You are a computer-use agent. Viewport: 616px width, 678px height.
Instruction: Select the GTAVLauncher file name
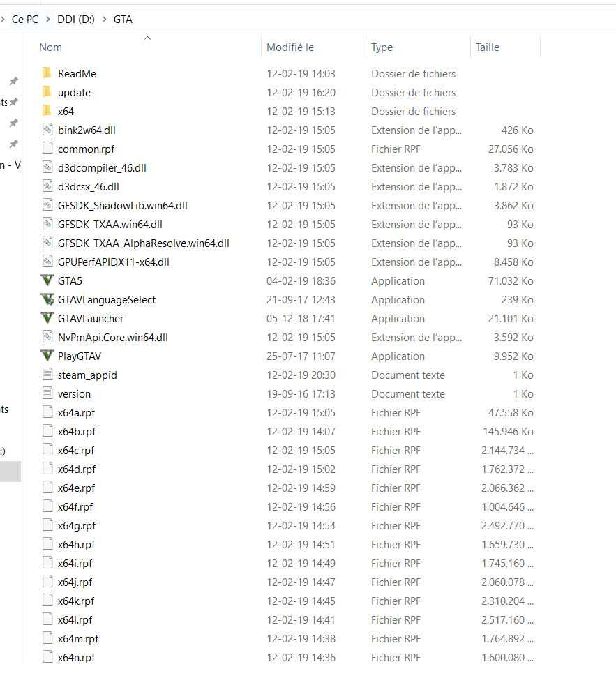[x=91, y=319]
